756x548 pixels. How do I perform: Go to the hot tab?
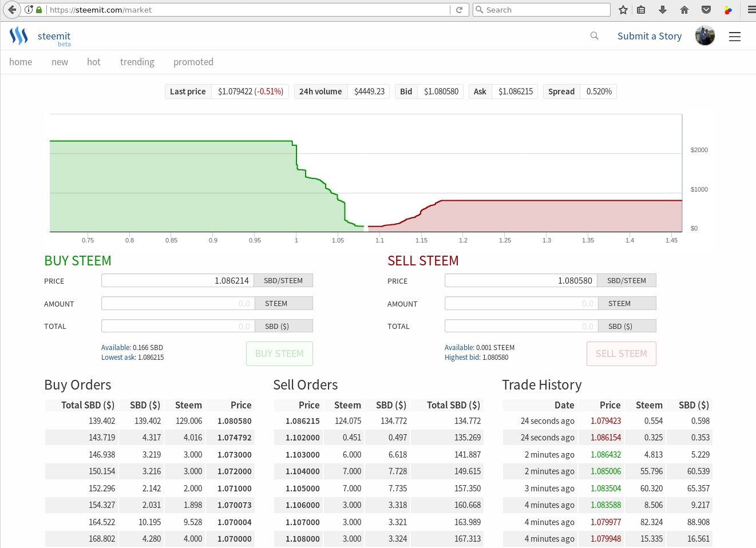click(x=94, y=62)
